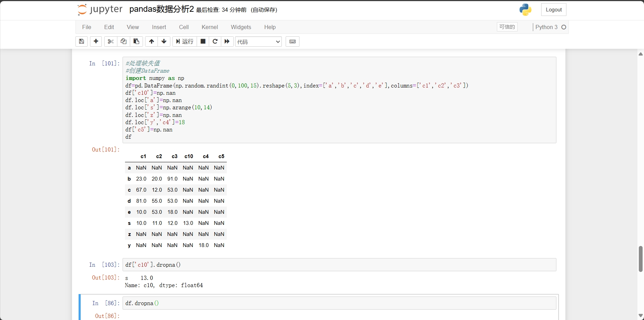Open the Edit menu
This screenshot has height=320, width=644.
pyautogui.click(x=109, y=27)
